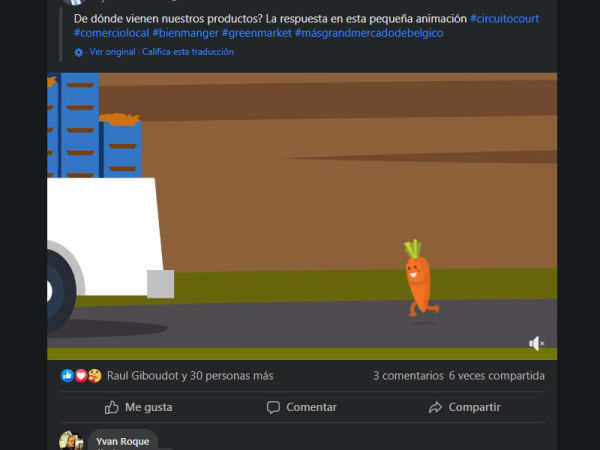Unmute the video with the speaker icon
The height and width of the screenshot is (450, 600).
pos(536,343)
